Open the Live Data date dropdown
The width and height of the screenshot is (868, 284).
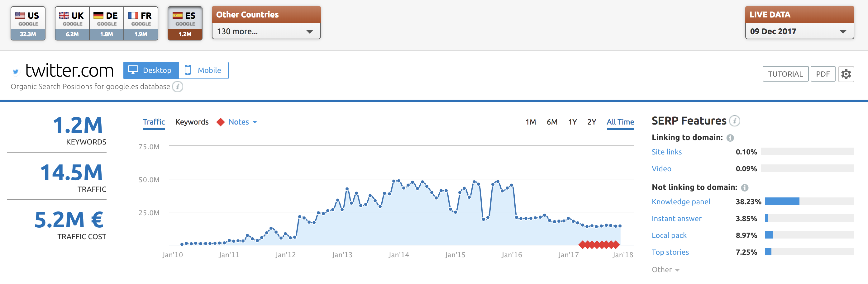799,31
